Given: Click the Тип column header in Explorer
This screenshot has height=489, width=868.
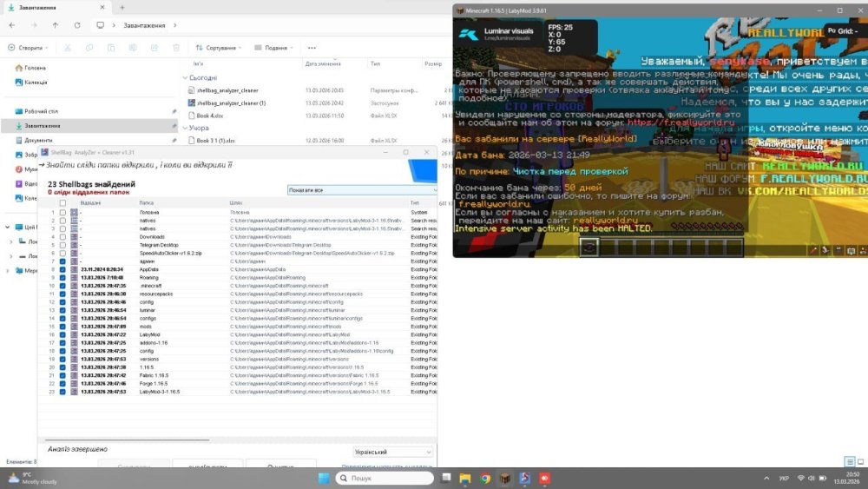Looking at the screenshot, I should 375,63.
